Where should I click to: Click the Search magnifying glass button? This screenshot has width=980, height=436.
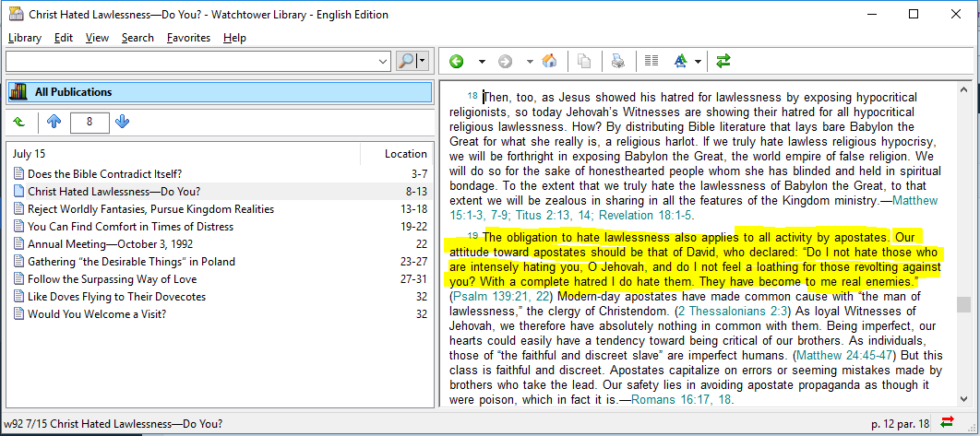(406, 61)
